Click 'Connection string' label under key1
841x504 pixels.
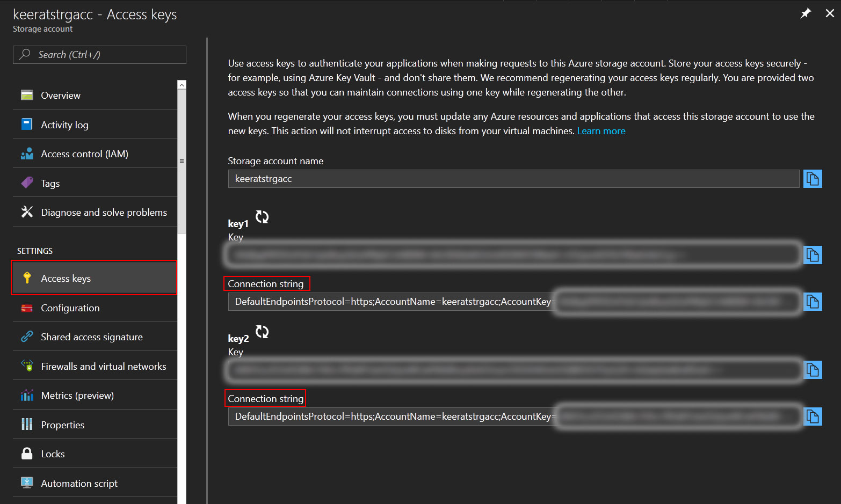pos(266,283)
